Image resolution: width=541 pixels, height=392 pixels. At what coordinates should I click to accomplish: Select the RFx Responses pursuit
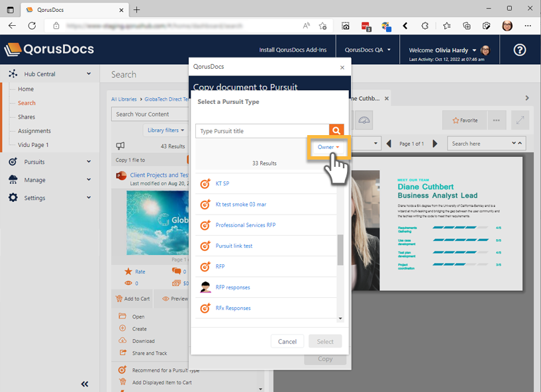(x=266, y=308)
